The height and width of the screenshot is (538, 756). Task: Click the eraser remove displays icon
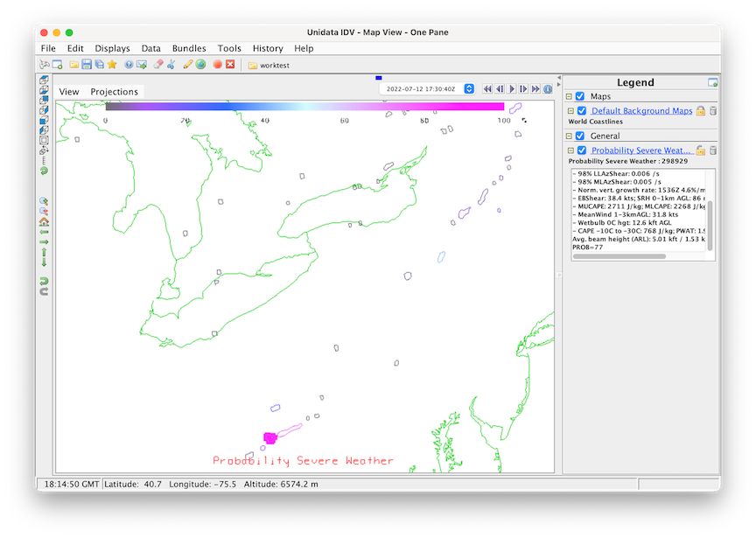click(x=157, y=65)
